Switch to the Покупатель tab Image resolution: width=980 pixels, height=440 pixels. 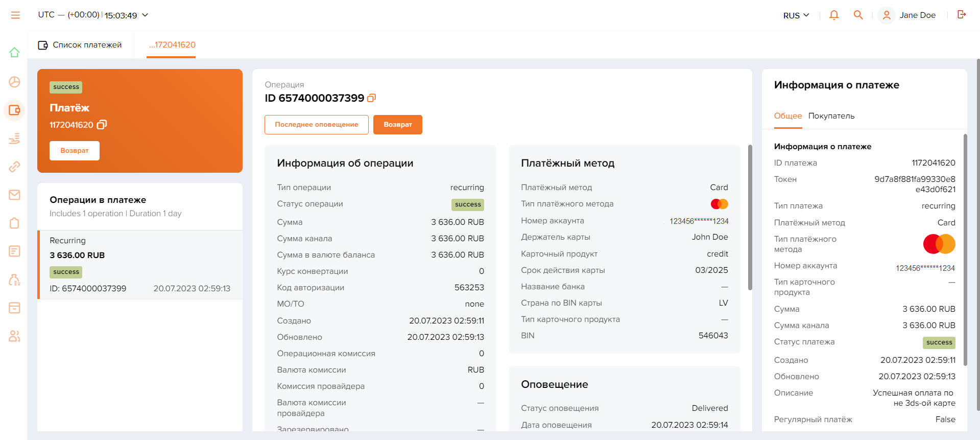831,116
